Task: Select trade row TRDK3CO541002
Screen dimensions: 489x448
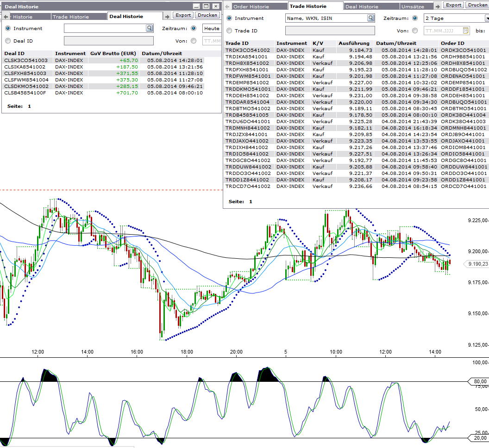Action: coord(357,50)
